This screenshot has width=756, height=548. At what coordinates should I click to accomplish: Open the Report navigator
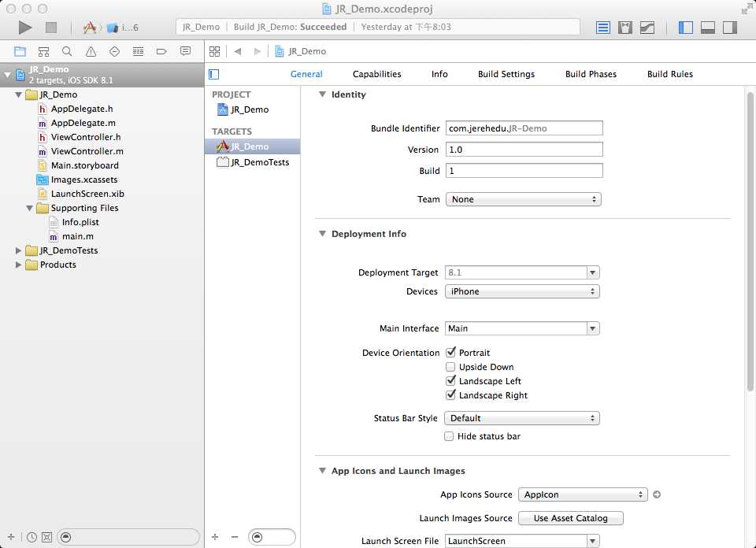tap(185, 51)
